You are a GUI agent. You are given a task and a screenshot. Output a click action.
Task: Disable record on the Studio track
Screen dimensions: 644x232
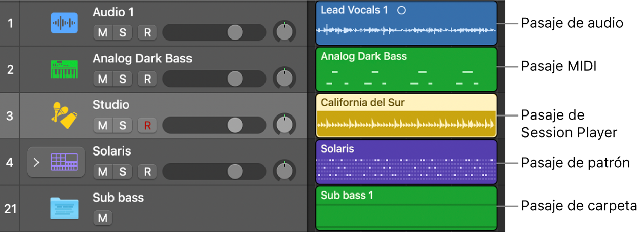pos(147,126)
